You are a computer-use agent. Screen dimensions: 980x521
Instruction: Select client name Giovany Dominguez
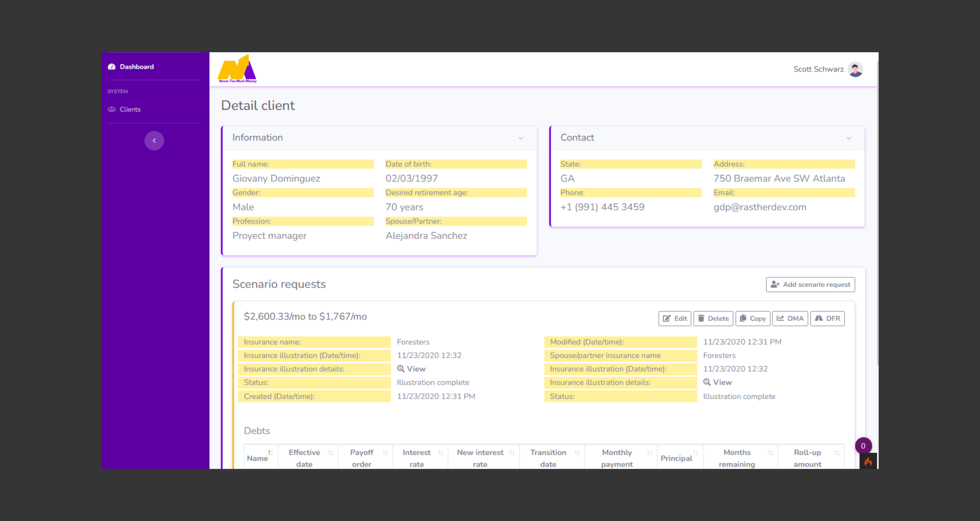pos(276,179)
